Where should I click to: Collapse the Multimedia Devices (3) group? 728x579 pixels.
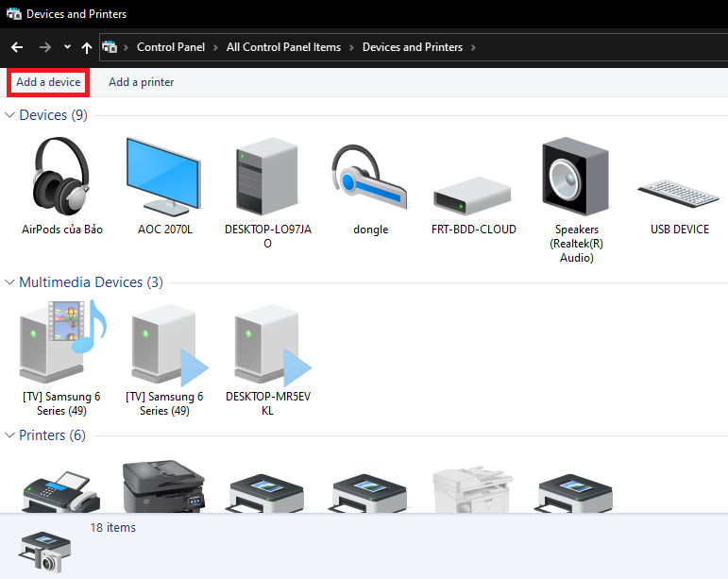click(9, 282)
